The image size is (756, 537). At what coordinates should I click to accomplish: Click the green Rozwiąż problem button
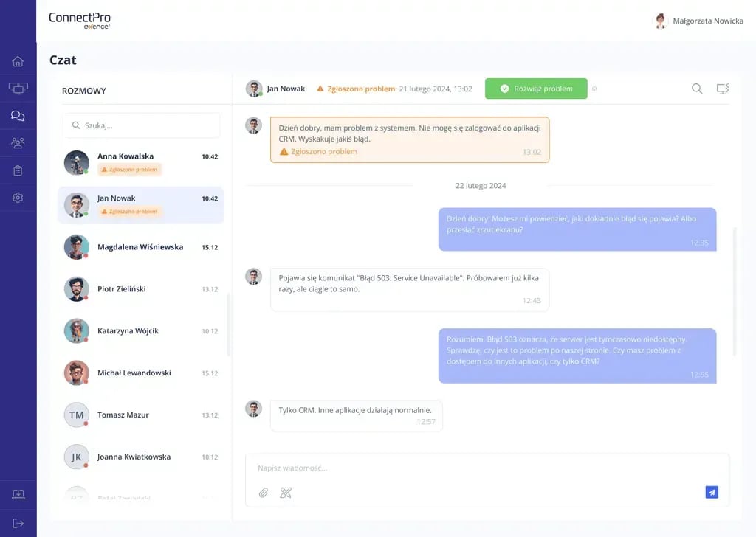536,88
